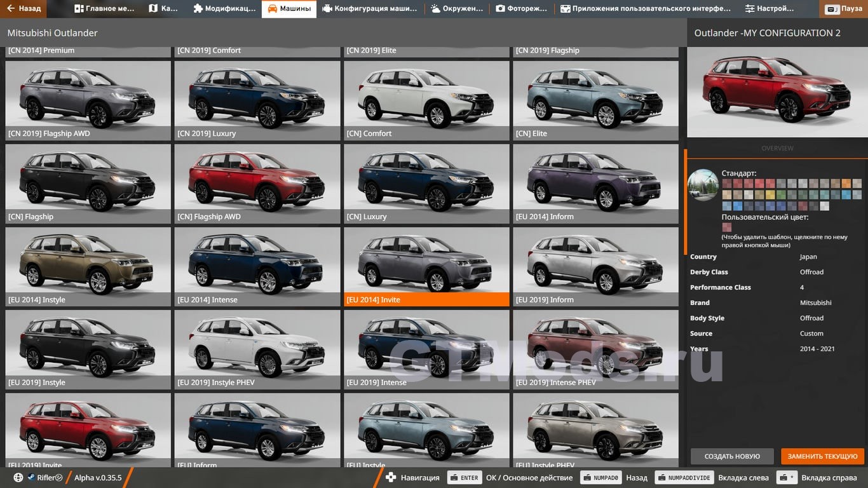Open the Фоторежим camera tab
The image size is (868, 488).
[522, 9]
